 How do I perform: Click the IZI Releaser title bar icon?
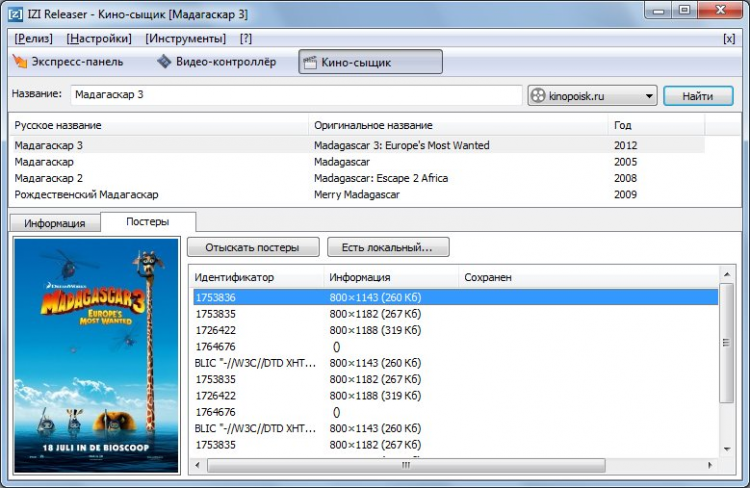15,14
